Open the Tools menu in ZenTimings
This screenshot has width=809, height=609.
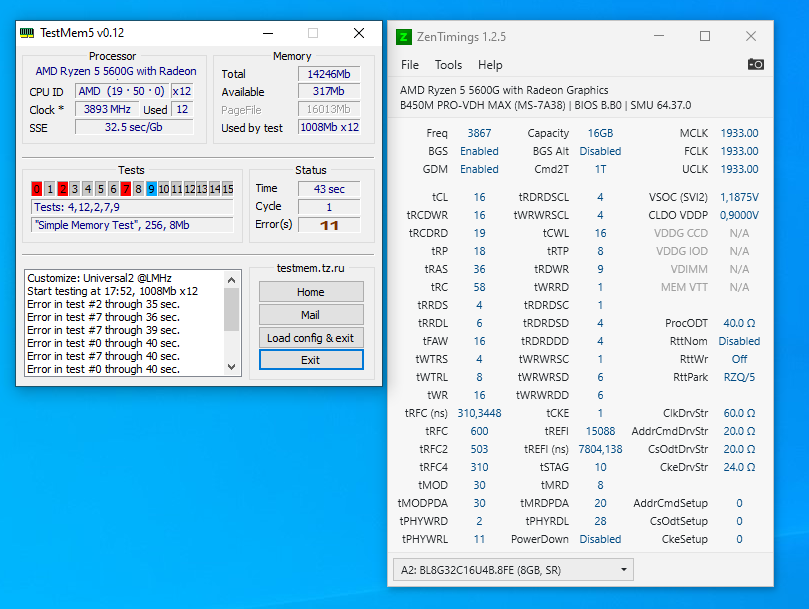point(448,65)
